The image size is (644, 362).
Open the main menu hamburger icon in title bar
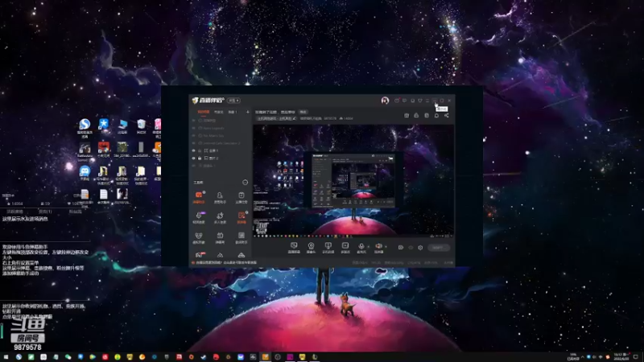(427, 101)
